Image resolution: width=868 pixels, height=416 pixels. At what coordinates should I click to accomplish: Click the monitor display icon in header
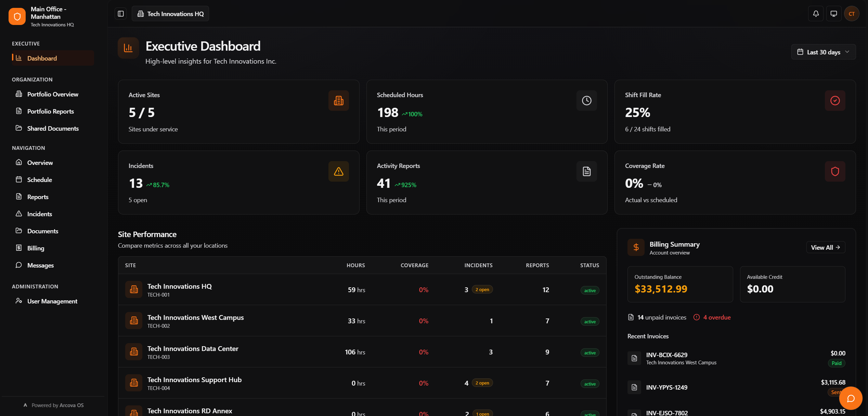[834, 14]
